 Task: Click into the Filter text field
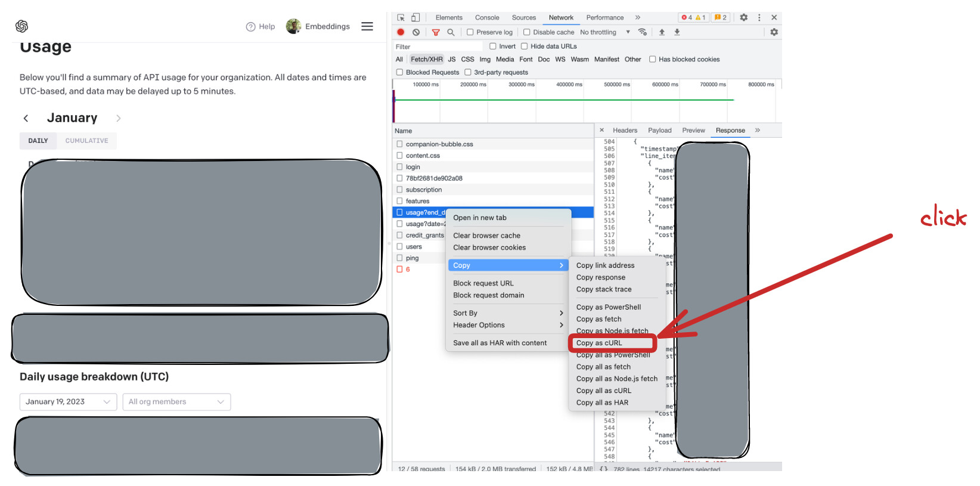tap(438, 47)
